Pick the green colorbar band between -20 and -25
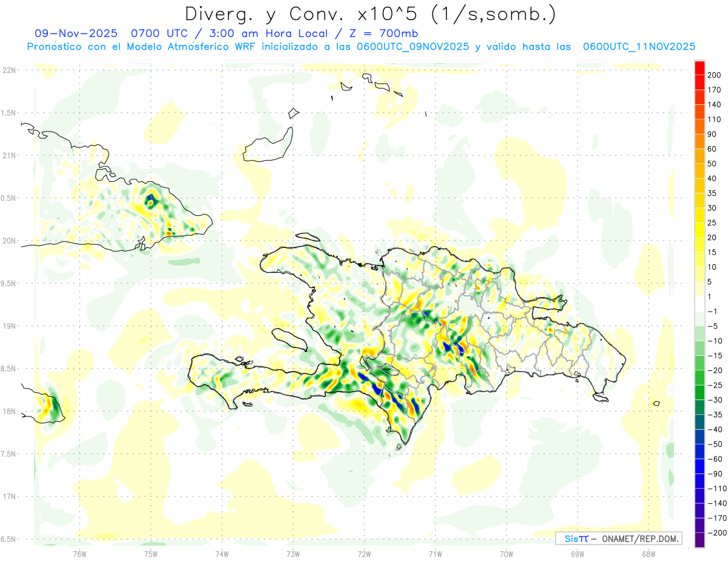The image size is (728, 562). click(699, 378)
